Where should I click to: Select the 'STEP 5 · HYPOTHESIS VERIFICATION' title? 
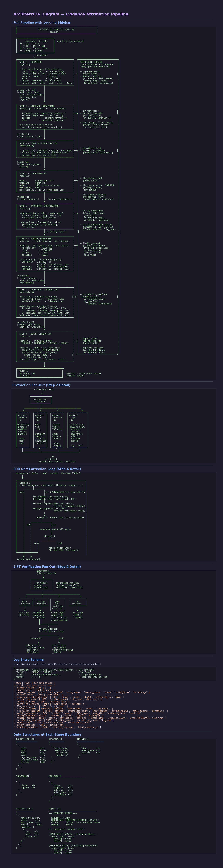click(39, 206)
